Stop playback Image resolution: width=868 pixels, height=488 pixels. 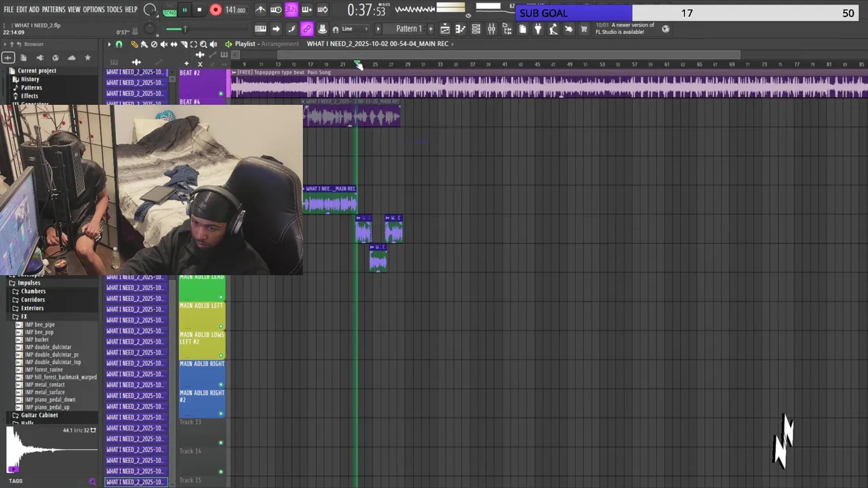pyautogui.click(x=199, y=10)
